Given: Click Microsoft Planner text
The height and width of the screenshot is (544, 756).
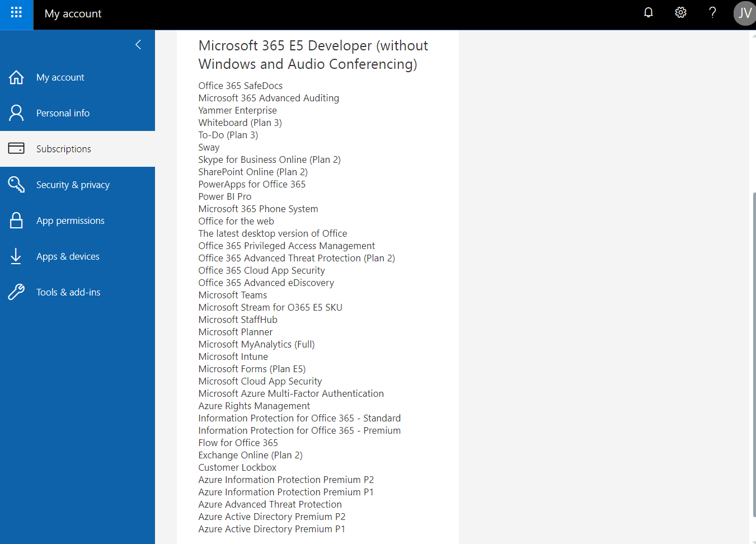Looking at the screenshot, I should coord(236,332).
